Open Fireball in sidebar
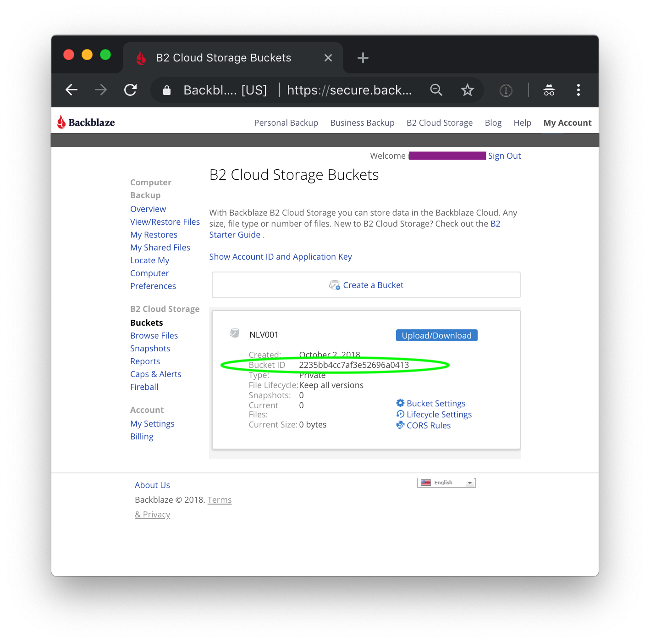The image size is (650, 644). tap(144, 387)
